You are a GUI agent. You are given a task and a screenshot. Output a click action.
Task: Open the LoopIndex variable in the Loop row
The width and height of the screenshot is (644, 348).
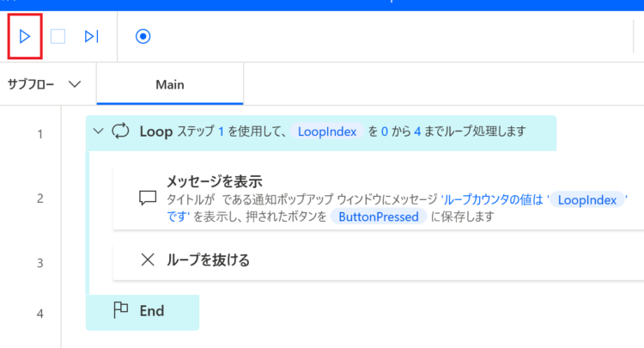click(327, 131)
